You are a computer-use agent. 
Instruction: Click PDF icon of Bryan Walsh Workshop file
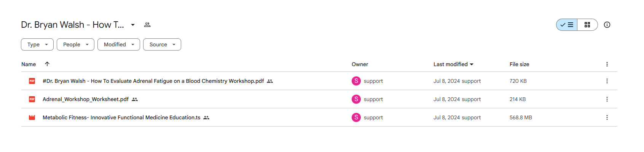point(32,81)
